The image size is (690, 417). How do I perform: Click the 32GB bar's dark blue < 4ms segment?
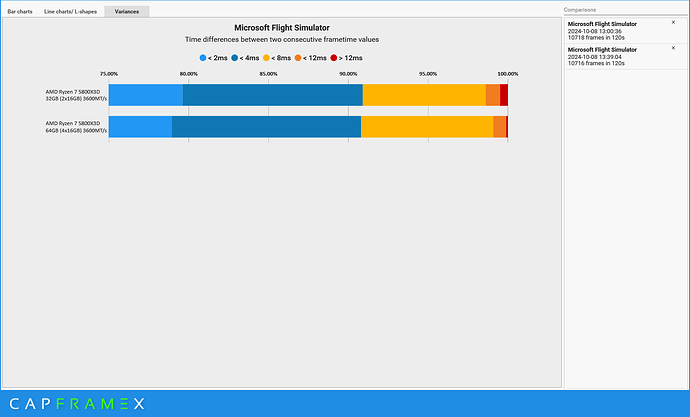pyautogui.click(x=273, y=95)
